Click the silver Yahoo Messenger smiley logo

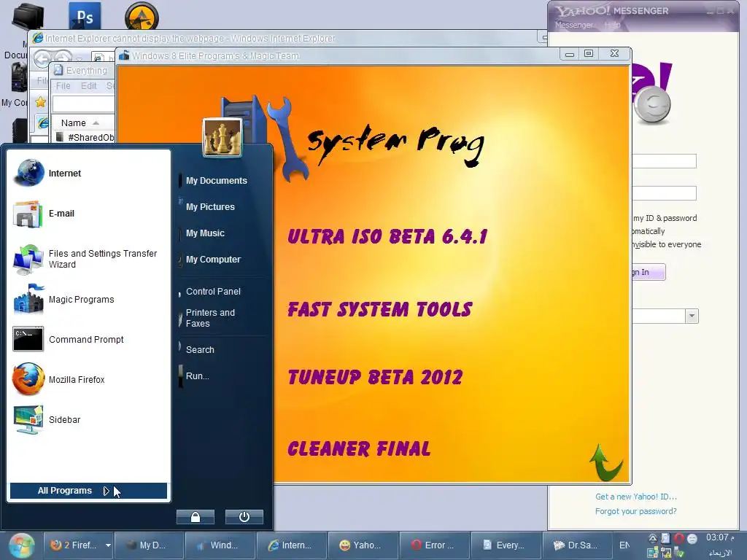coord(653,105)
